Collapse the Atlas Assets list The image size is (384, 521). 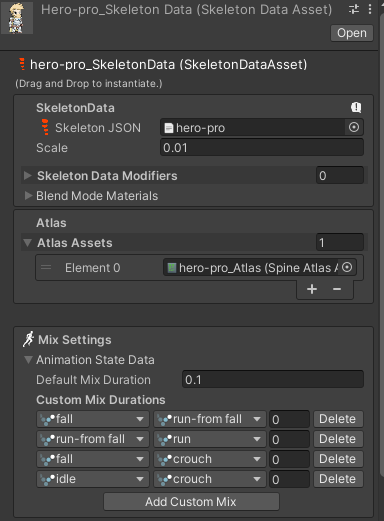pyautogui.click(x=28, y=243)
